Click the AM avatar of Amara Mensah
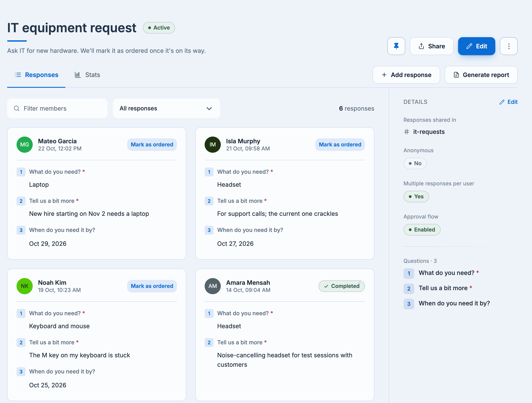This screenshot has height=403, width=532. point(213,286)
